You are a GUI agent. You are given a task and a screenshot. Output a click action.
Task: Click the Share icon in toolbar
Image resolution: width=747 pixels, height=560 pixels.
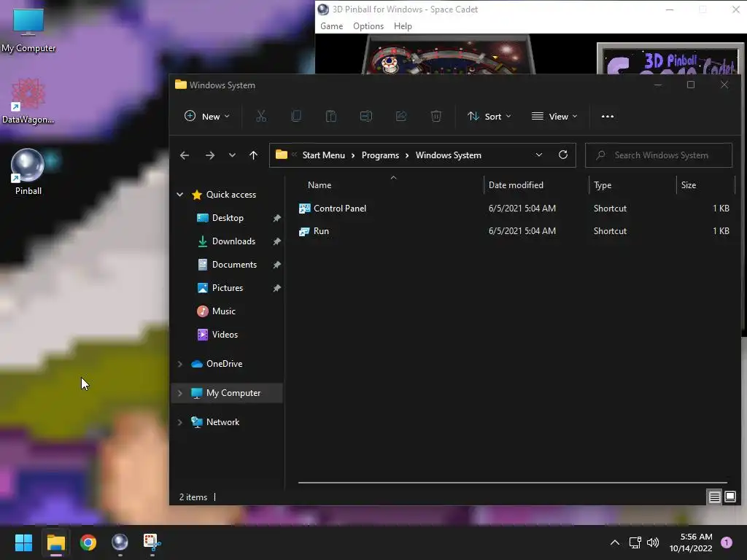click(401, 116)
